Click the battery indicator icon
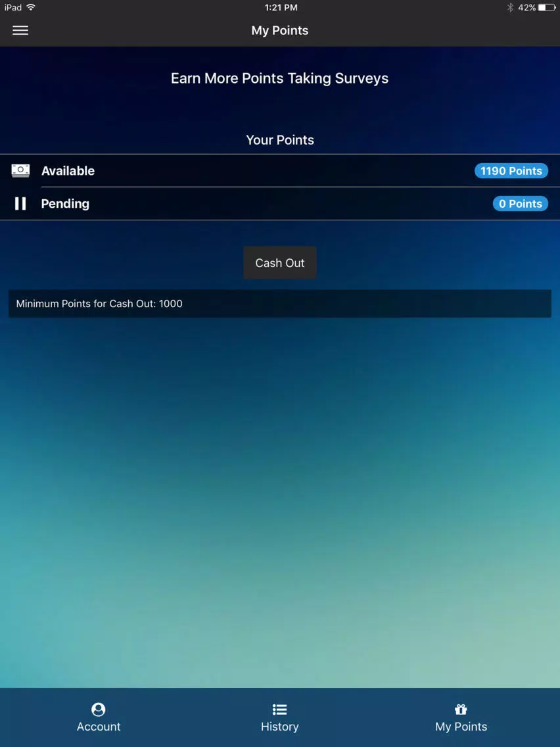560x747 pixels. click(547, 7)
